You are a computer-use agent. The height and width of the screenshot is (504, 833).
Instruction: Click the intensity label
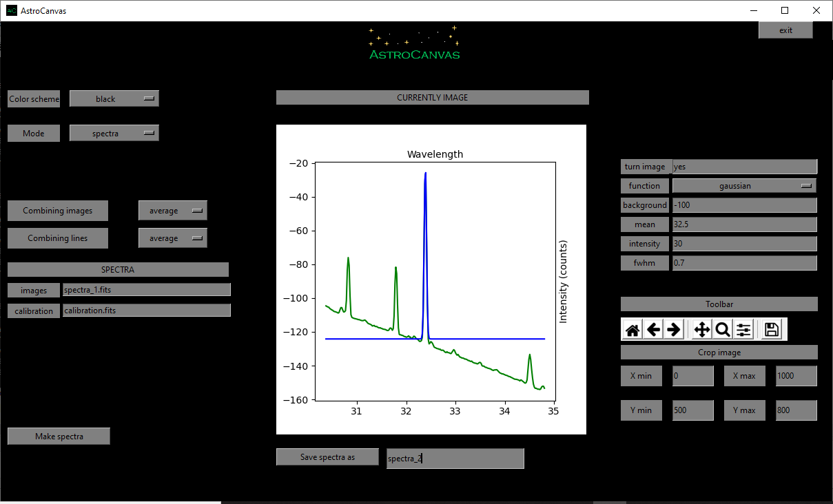pos(645,243)
